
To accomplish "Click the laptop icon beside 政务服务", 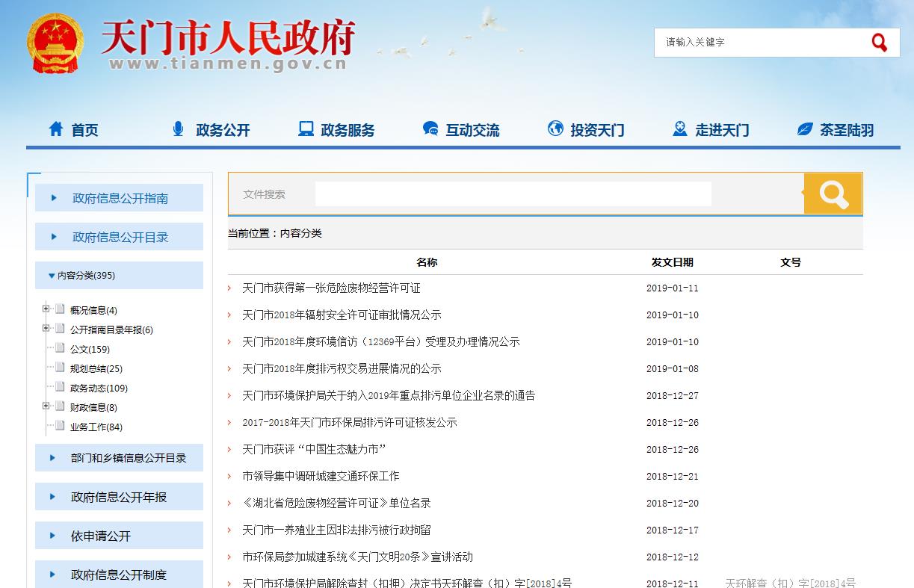I will pyautogui.click(x=306, y=129).
